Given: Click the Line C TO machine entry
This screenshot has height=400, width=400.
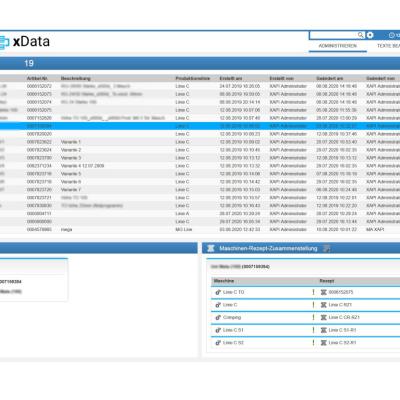Looking at the screenshot, I should click(x=234, y=292).
